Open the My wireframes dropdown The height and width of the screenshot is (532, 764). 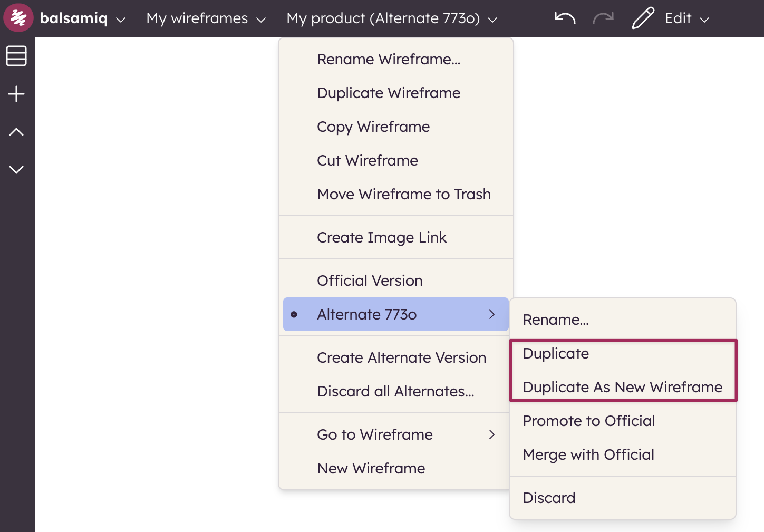tap(206, 18)
